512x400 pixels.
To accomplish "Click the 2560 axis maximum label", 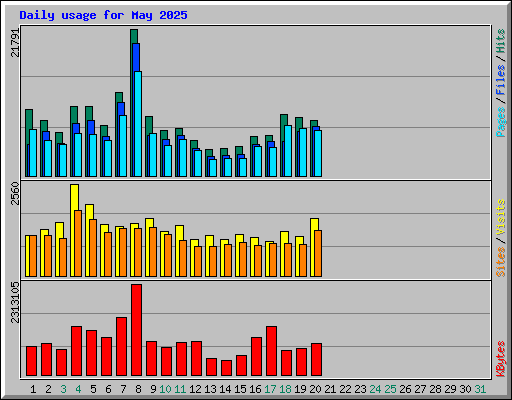I will [x=15, y=193].
